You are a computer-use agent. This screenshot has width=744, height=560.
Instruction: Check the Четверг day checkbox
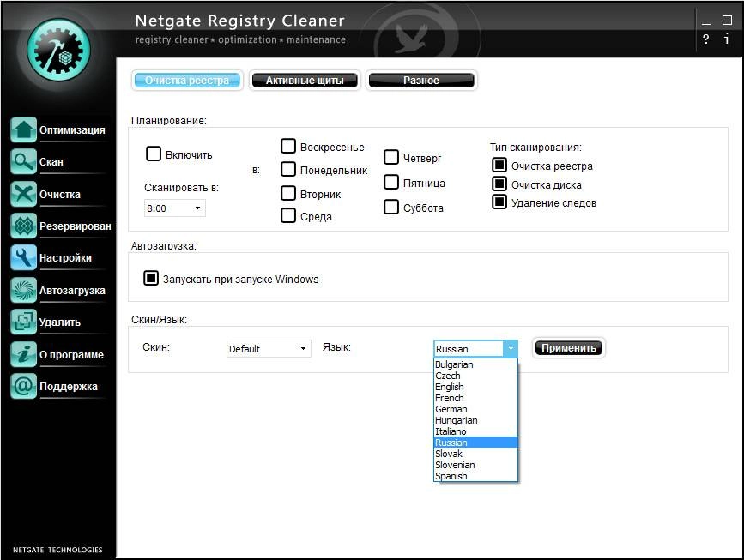click(x=391, y=157)
